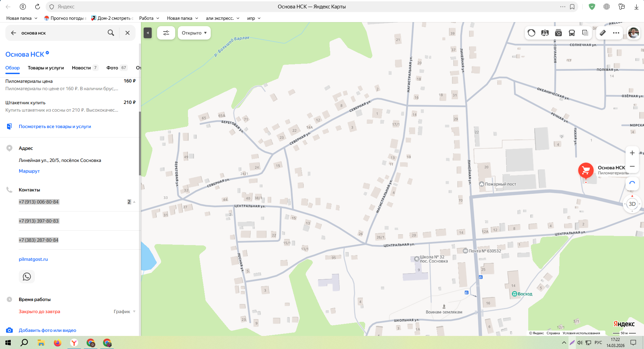Open browser downloads arrow icon
Image resolution: width=644 pixels, height=349 pixels.
(636, 7)
